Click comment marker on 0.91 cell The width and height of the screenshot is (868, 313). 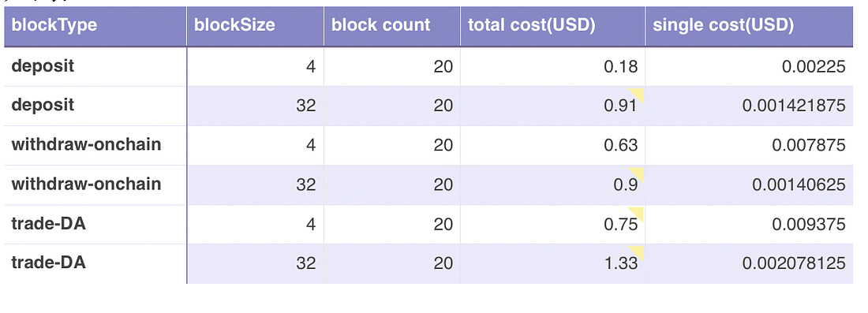[x=638, y=93]
